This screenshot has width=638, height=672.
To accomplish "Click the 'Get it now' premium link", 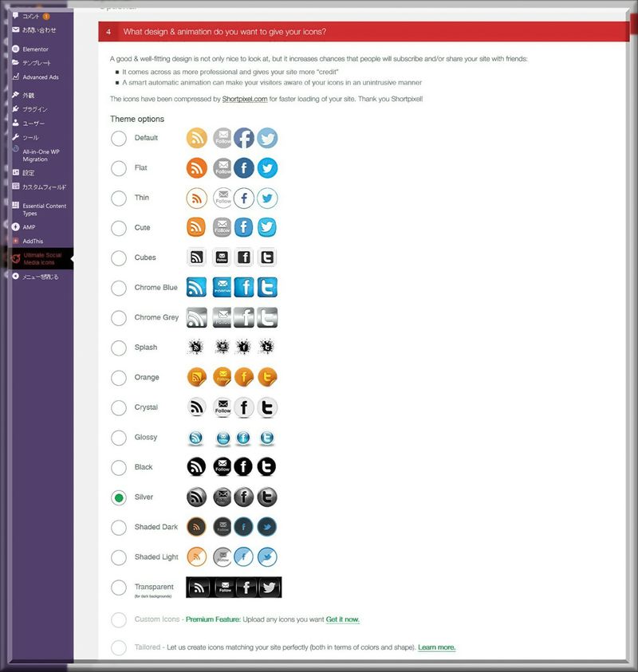I will click(x=342, y=619).
